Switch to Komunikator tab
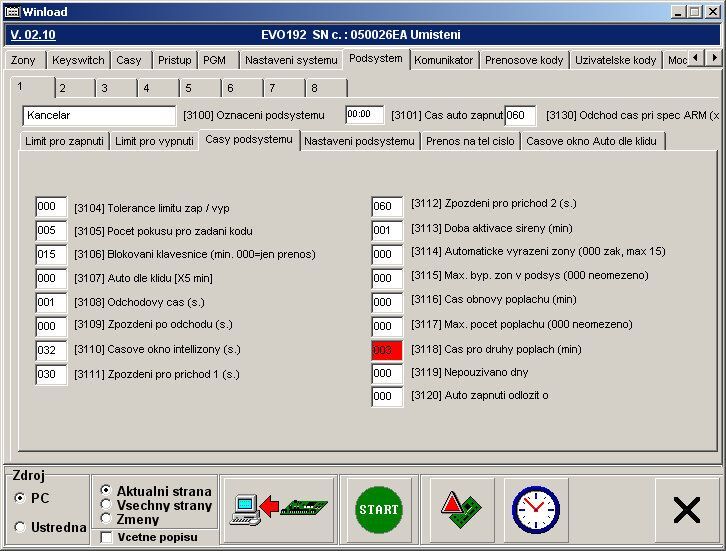The height and width of the screenshot is (551, 726). (x=443, y=60)
